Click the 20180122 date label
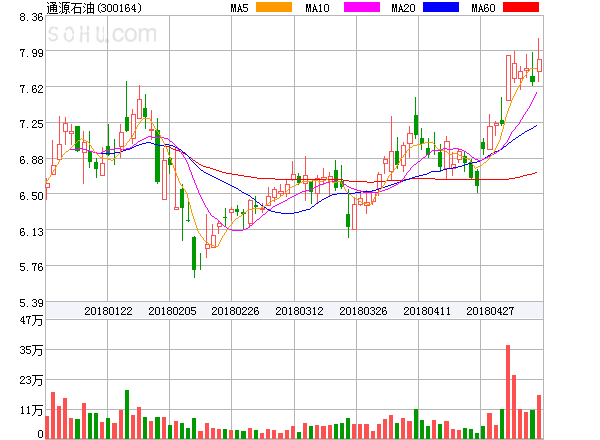Image resolution: width=600 pixels, height=440 pixels. [x=108, y=311]
